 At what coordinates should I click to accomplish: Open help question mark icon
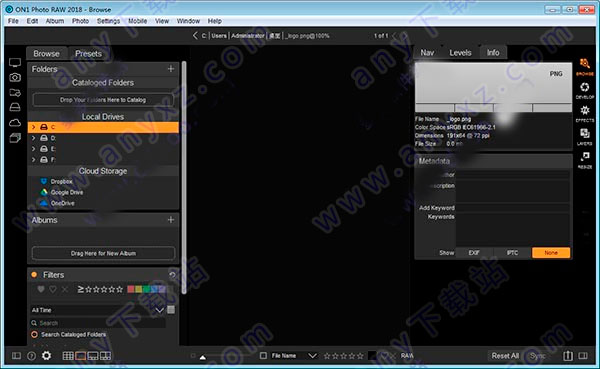click(31, 356)
